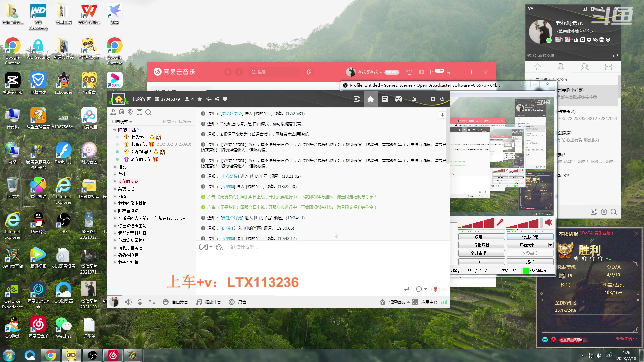Viewport: 644px width, 362px height.
Task: Open NetEase Music settings gear
Action: 421,72
